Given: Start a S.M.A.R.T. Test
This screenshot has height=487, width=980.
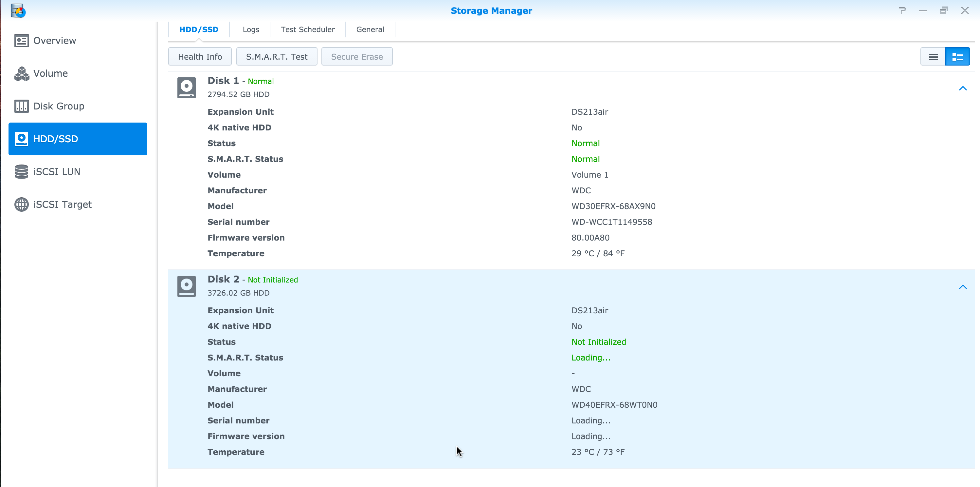Looking at the screenshot, I should (x=277, y=57).
